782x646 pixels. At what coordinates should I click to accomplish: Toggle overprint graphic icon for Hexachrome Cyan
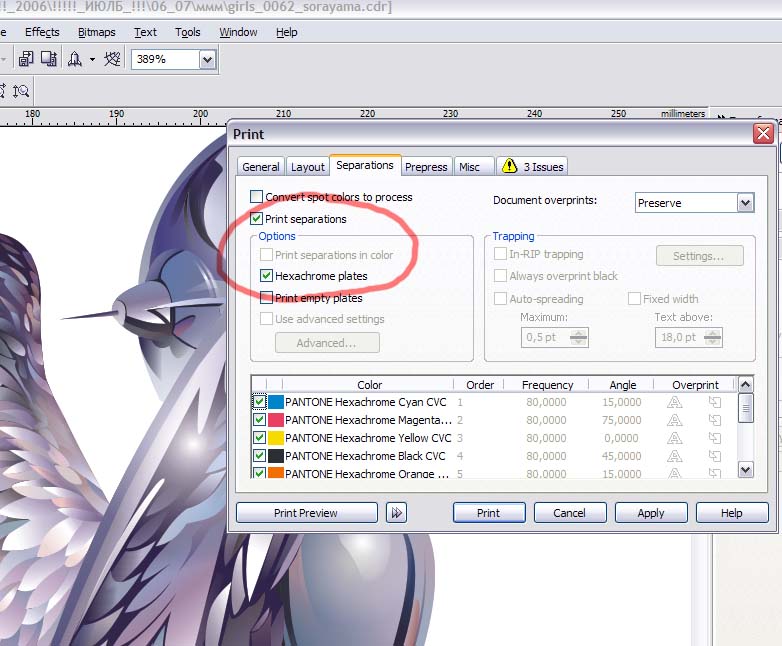715,402
